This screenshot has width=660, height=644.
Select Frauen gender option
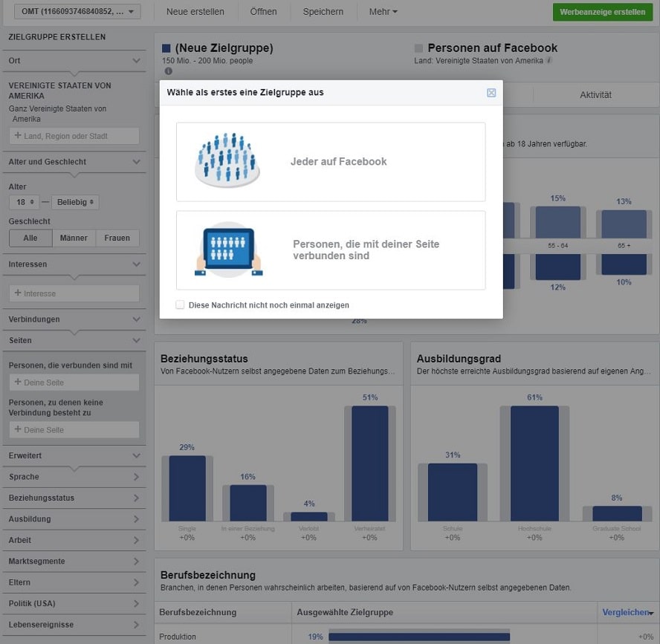pos(117,238)
